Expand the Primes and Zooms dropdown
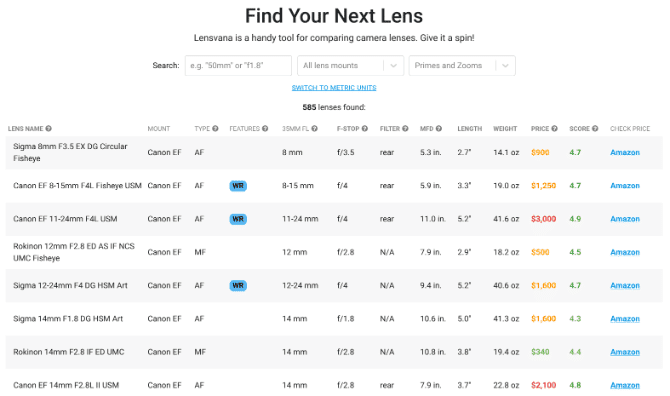This screenshot has height=396, width=670. 462,65
